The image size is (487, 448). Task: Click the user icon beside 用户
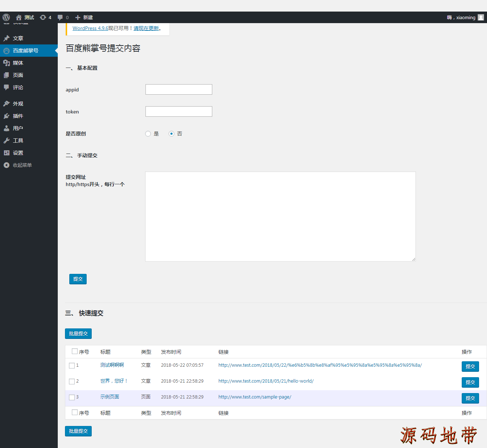tap(6, 128)
